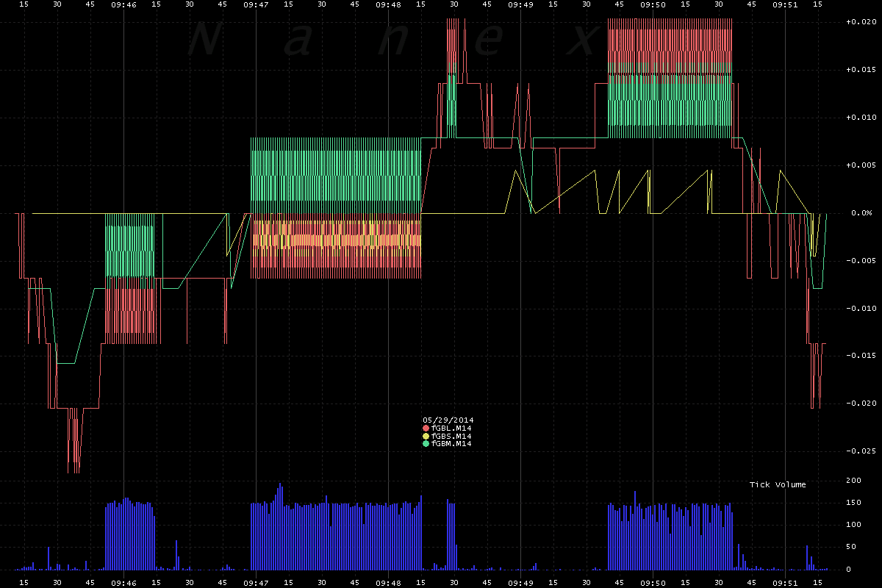Click the 09:49 label on bottom time axis
The image size is (882, 588).
[520, 582]
